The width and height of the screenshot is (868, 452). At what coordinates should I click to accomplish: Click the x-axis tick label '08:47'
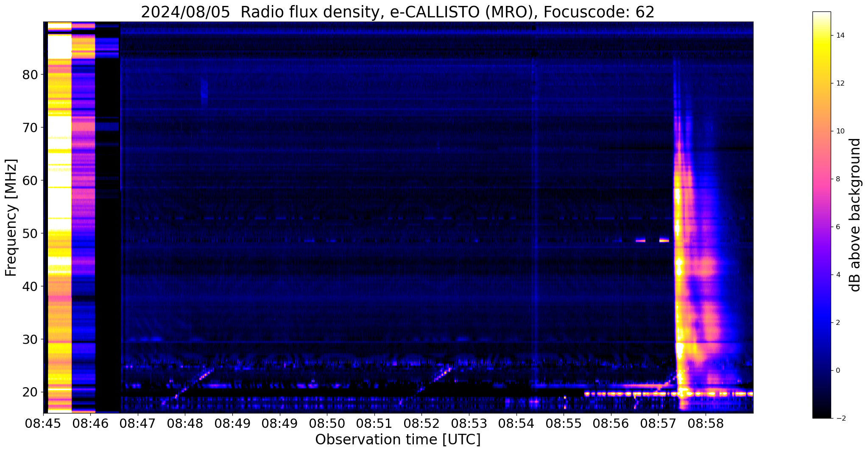[138, 423]
